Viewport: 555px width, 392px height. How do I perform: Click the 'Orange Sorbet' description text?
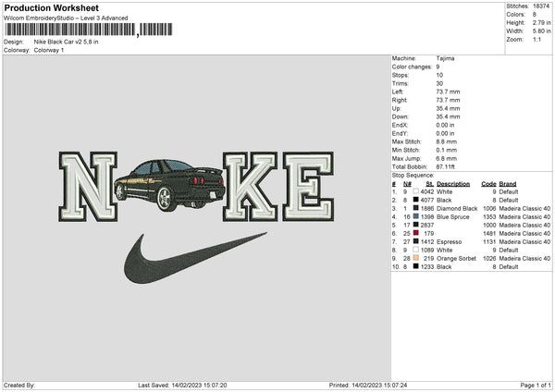[456, 258]
